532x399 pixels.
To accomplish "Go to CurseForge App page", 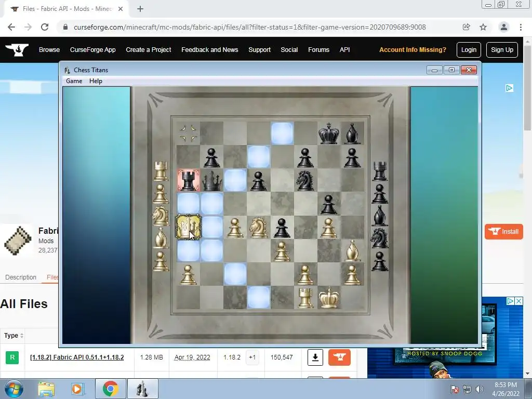I will (x=92, y=50).
